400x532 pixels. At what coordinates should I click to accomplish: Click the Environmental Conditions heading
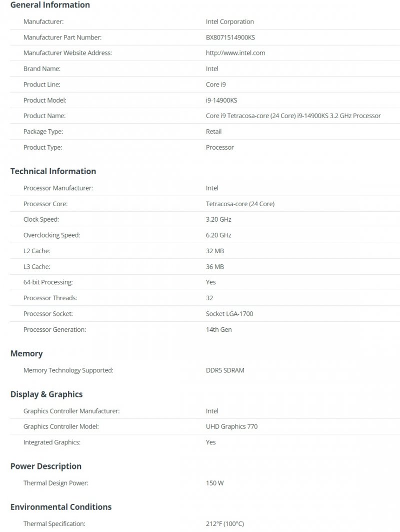coord(61,507)
